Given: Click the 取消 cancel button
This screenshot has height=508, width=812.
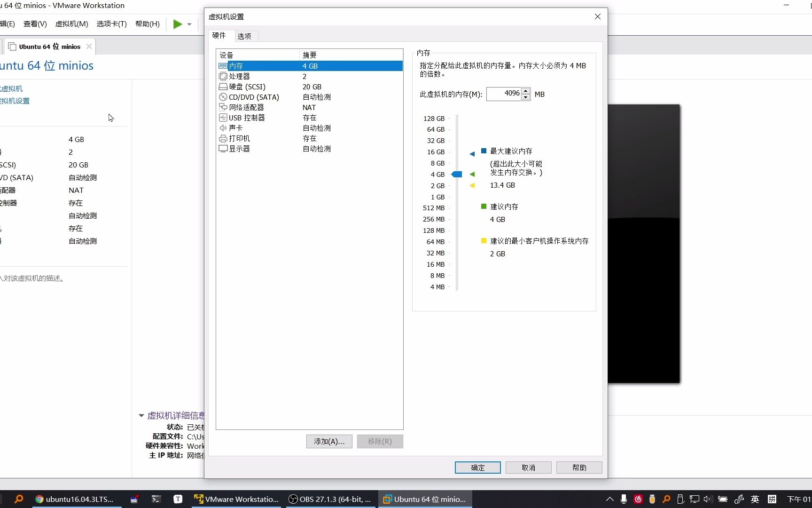Looking at the screenshot, I should pyautogui.click(x=528, y=468).
